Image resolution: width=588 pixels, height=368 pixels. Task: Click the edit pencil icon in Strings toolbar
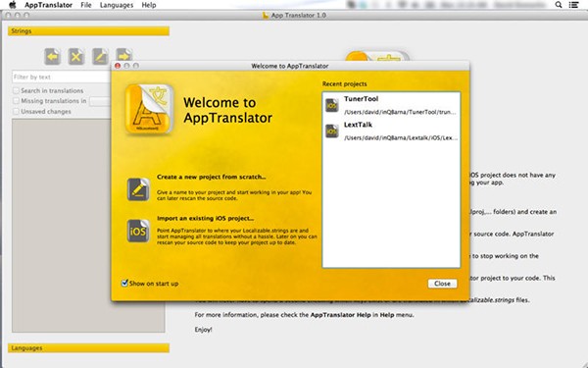coord(100,57)
